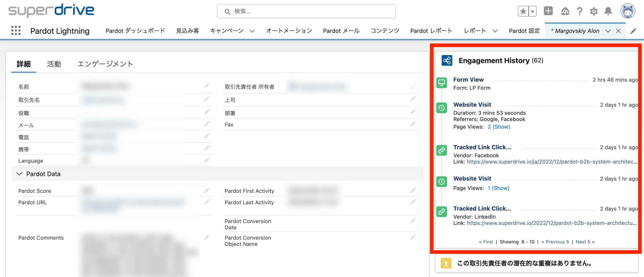Edit the 取引先名 field pencil icon

pos(207,99)
